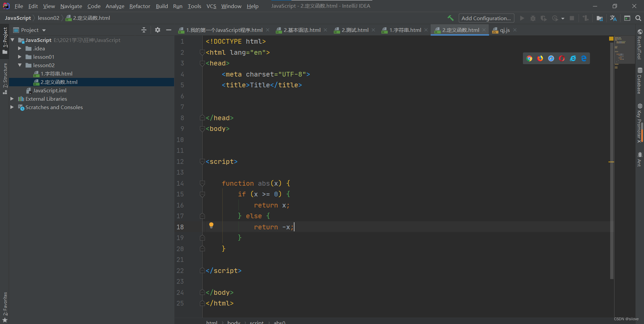
Task: Click the Stop square icon
Action: pyautogui.click(x=572, y=18)
